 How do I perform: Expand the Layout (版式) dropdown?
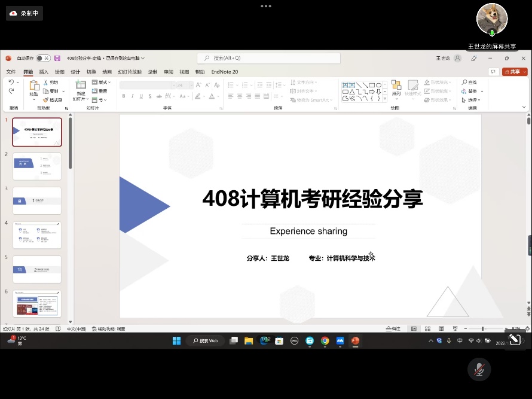pyautogui.click(x=102, y=82)
